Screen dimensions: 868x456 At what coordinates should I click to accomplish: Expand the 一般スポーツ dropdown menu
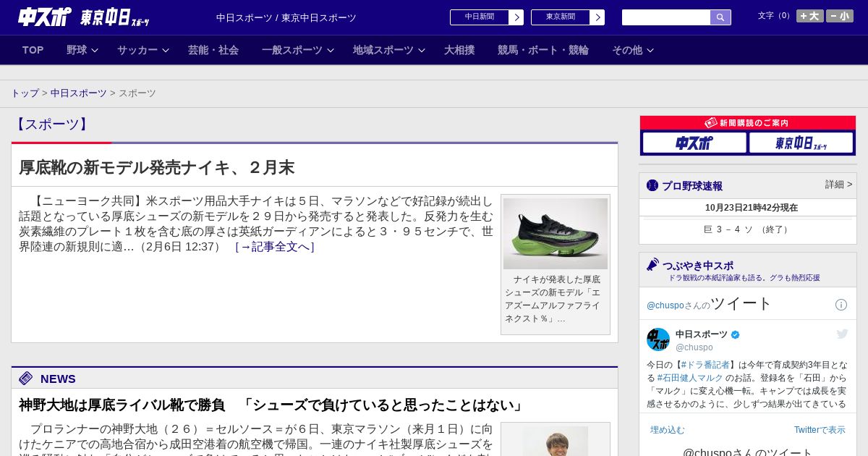tap(298, 50)
